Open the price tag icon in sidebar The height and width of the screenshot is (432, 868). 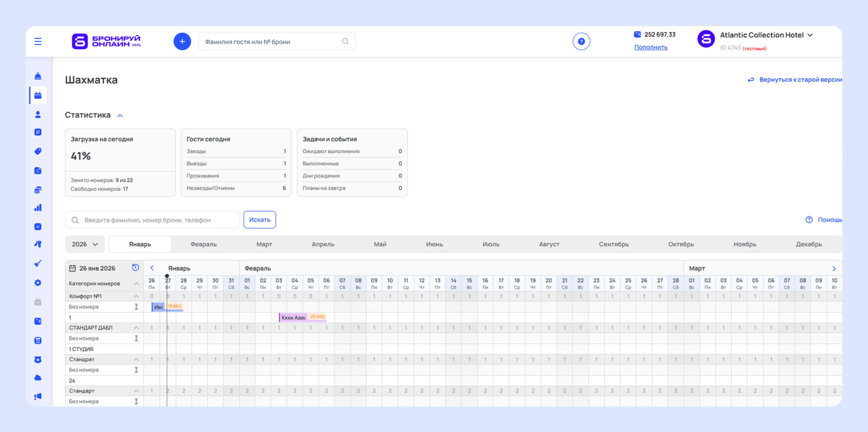38,152
